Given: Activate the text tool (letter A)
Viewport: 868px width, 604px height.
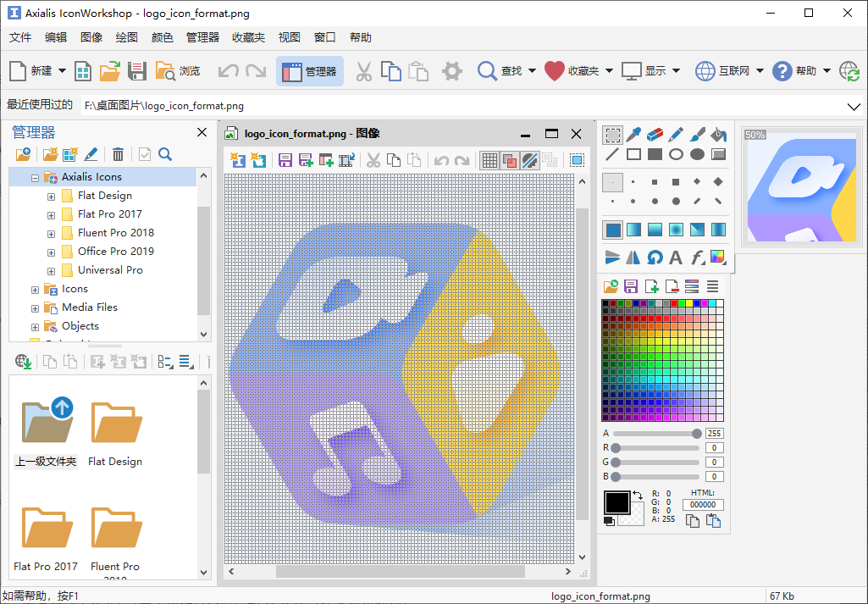Looking at the screenshot, I should coord(676,258).
